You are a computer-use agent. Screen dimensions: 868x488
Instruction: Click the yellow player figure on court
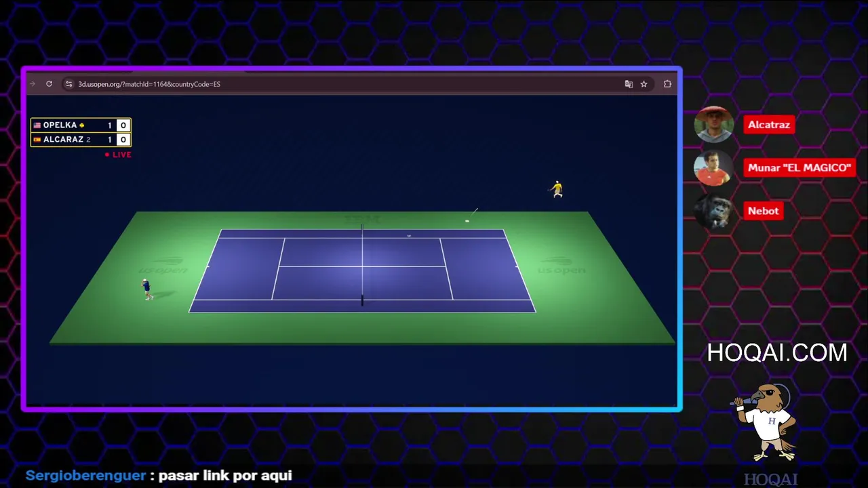tap(557, 189)
